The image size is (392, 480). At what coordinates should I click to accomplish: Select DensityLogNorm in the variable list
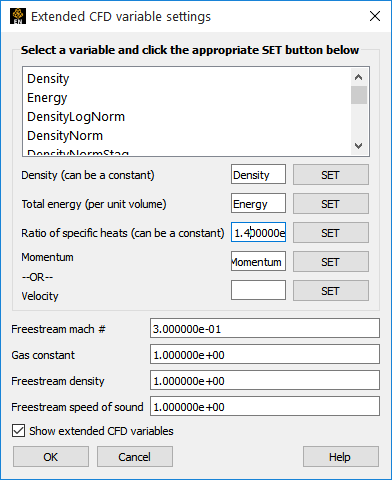(76, 117)
